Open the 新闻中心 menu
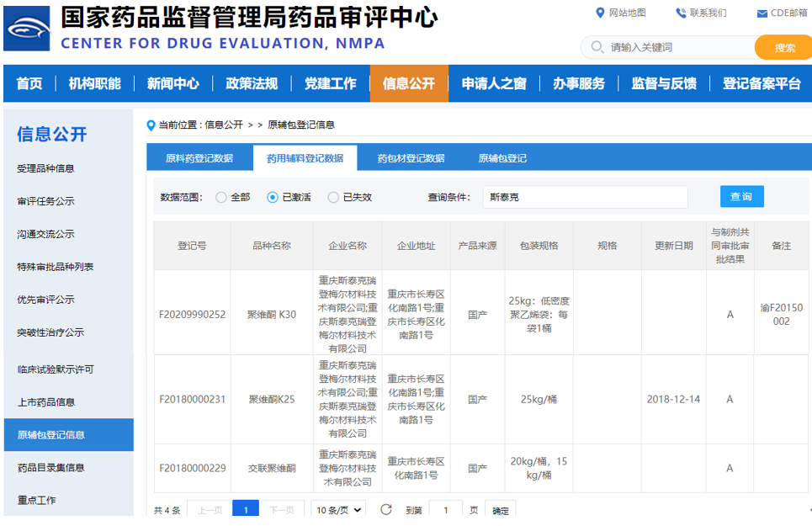 [x=173, y=83]
